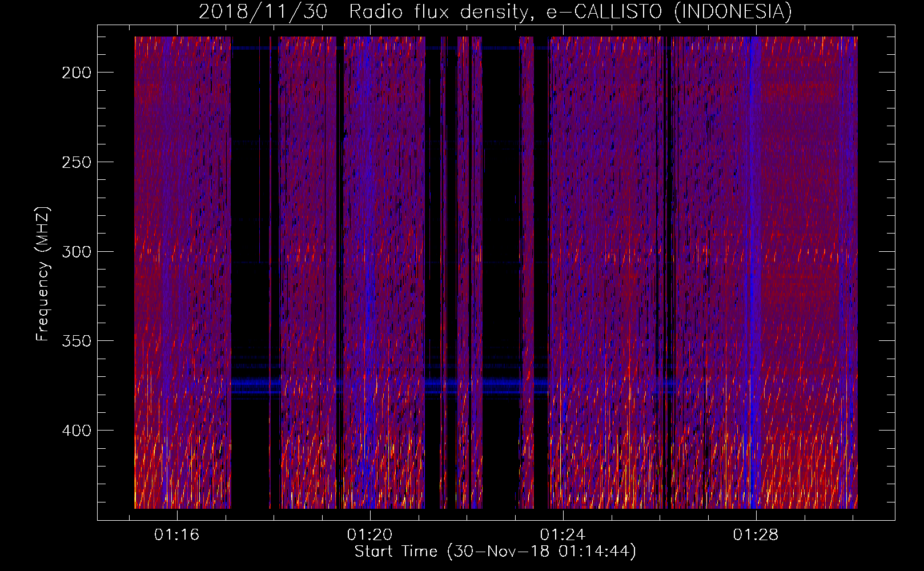Click the date "2018/11/30" in the title
This screenshot has height=571, width=924.
click(263, 11)
